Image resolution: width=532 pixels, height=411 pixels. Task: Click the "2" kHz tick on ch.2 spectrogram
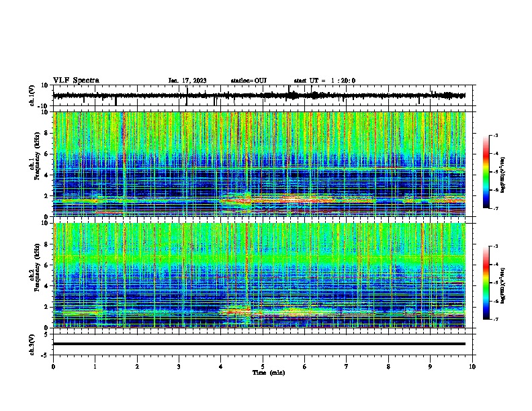point(46,307)
